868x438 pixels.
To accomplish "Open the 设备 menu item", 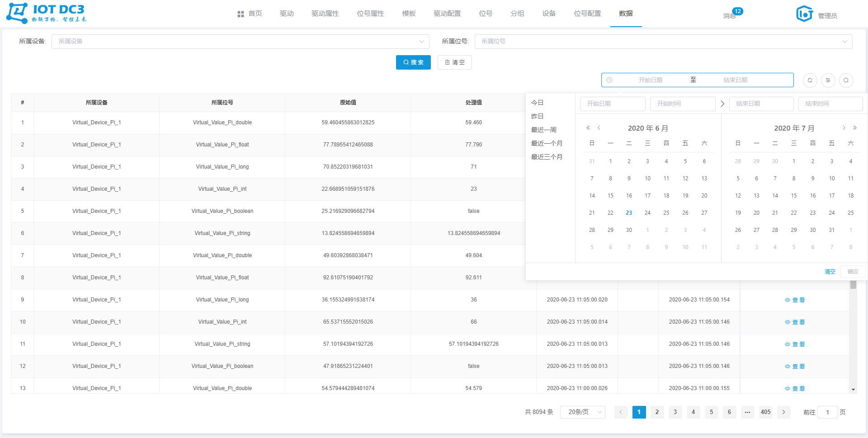I will click(549, 14).
